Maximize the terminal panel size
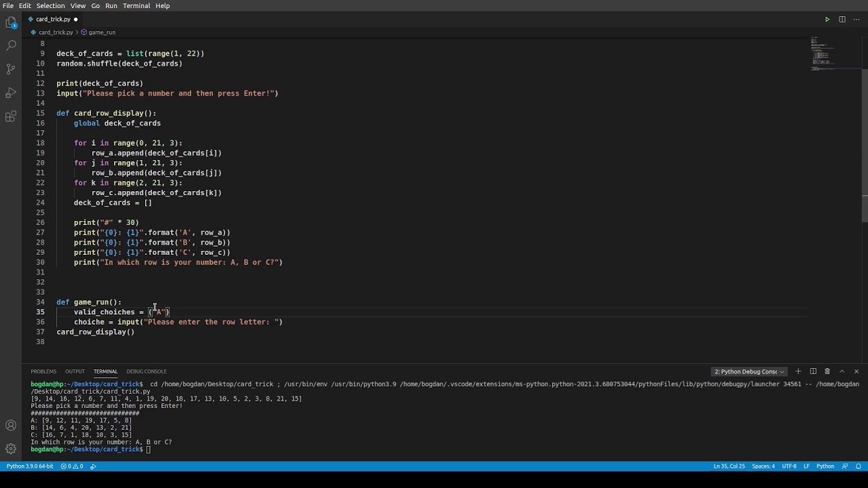The width and height of the screenshot is (868, 488). (x=842, y=371)
